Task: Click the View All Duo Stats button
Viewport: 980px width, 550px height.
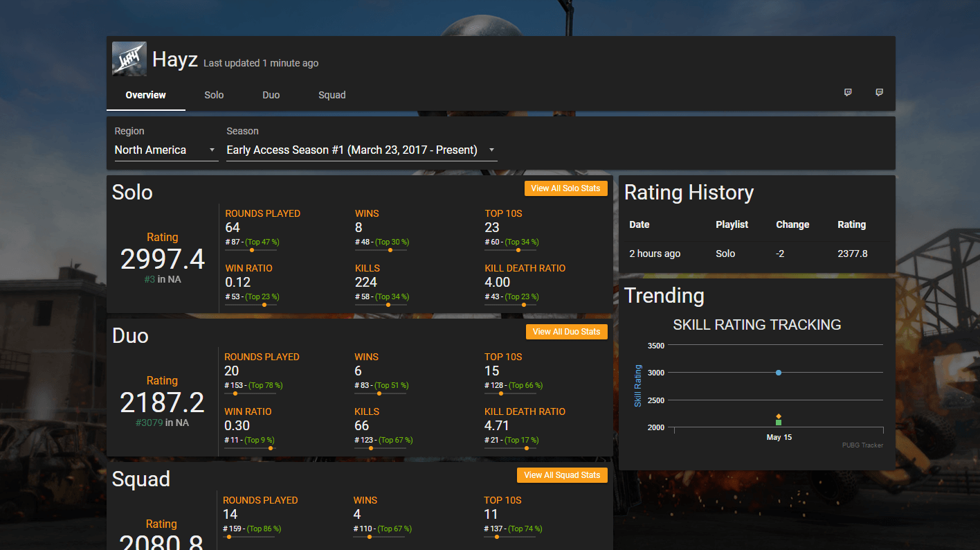Action: pyautogui.click(x=566, y=331)
